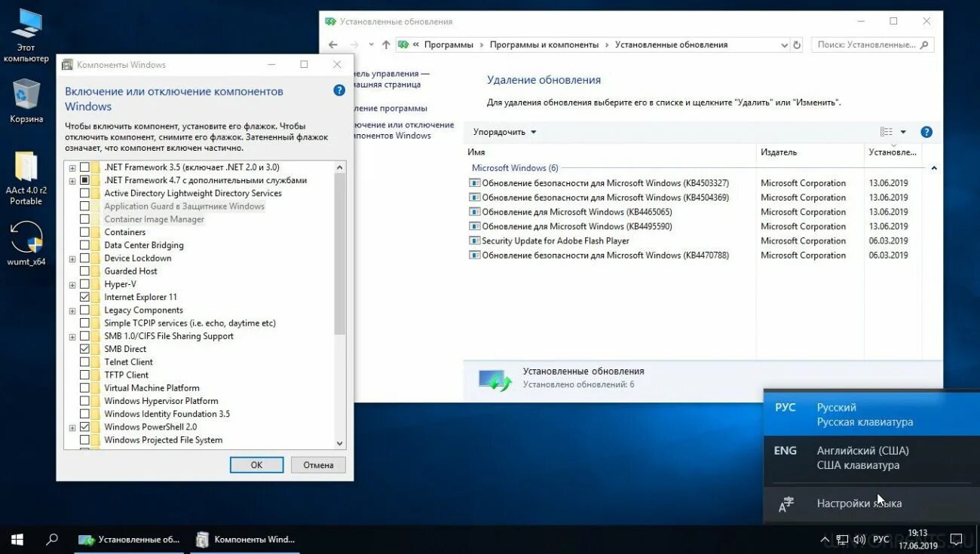Switch to Установленные обновления taskbar item
The image size is (980, 554).
click(130, 540)
